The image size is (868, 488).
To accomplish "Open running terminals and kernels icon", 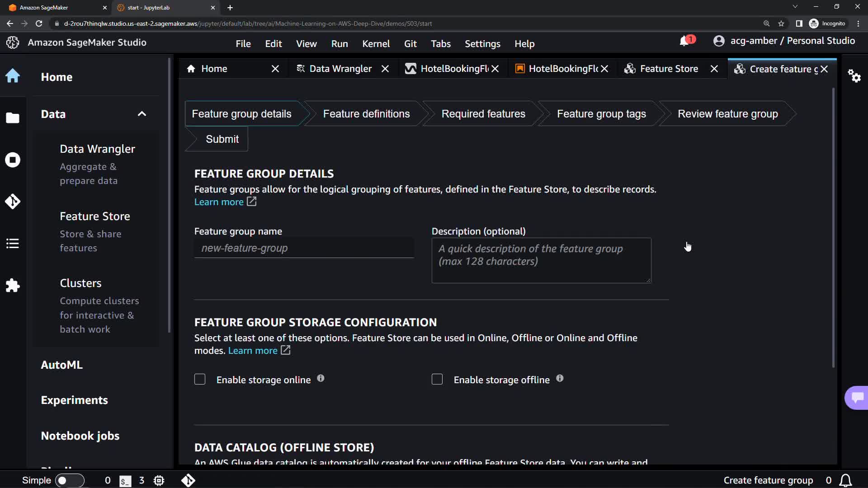I will 13,160.
